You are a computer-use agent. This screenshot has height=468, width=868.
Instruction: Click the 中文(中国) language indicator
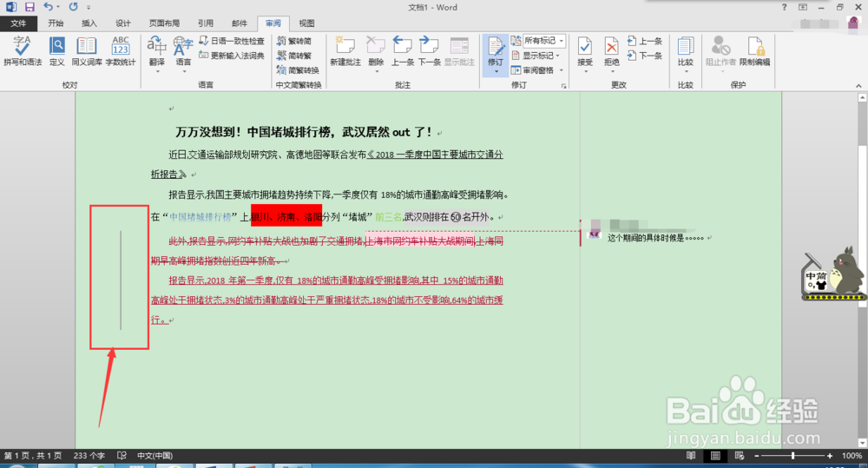point(155,456)
